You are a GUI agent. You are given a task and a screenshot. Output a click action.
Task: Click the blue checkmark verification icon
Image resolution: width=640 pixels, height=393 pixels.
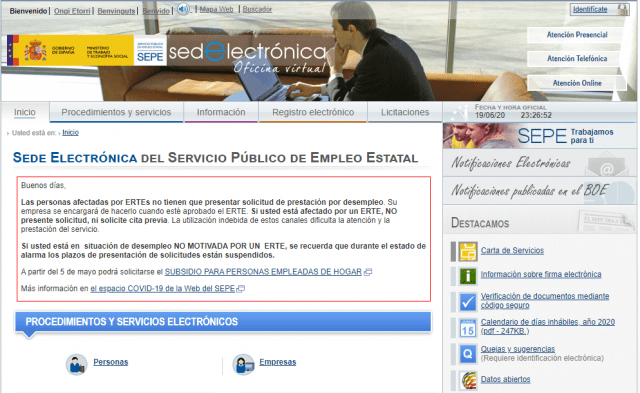point(468,302)
